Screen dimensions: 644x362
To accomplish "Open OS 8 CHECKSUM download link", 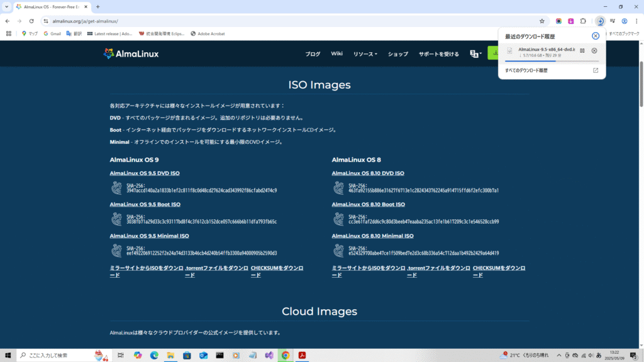I will [499, 271].
